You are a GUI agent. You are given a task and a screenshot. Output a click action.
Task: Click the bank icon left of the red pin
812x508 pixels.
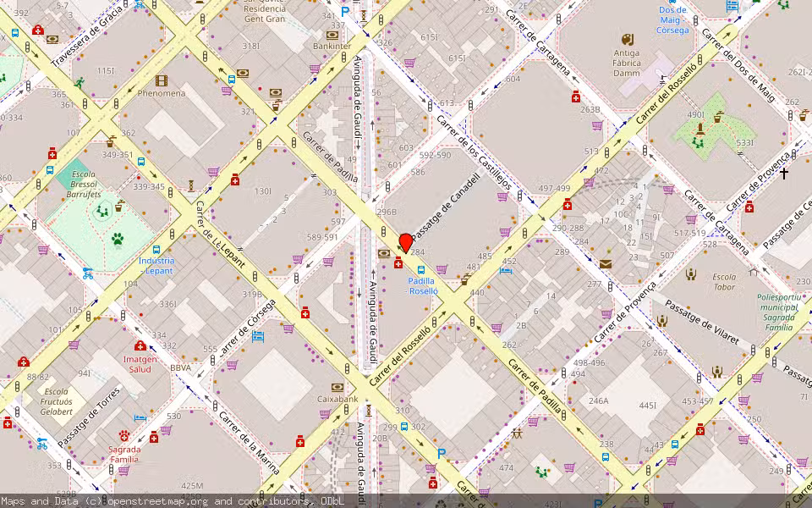384,253
